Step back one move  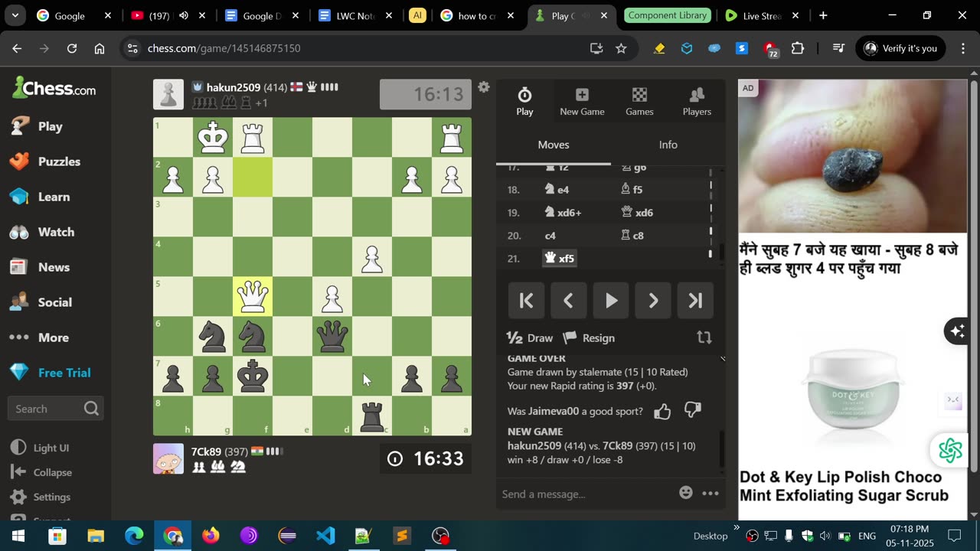(569, 301)
